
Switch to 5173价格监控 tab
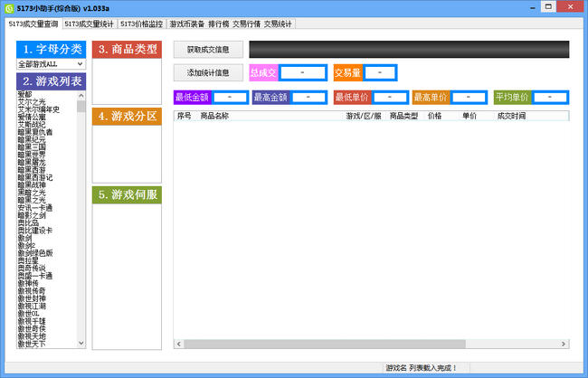tap(141, 24)
